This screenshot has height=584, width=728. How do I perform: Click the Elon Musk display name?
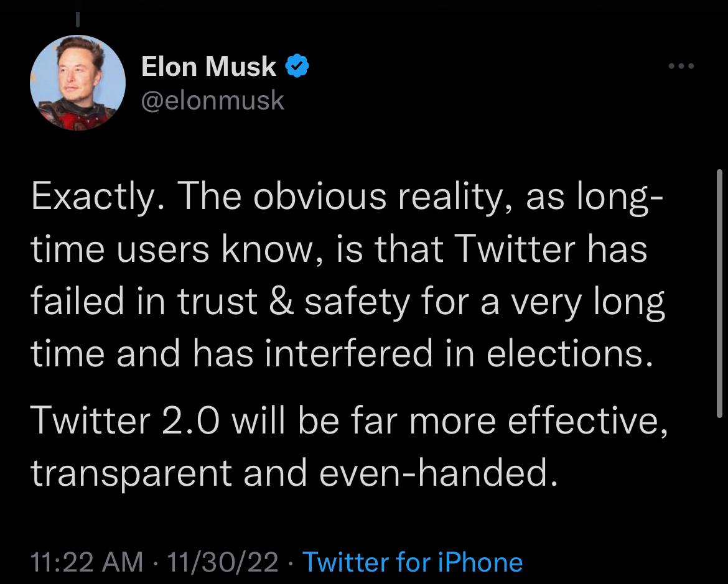click(x=209, y=66)
